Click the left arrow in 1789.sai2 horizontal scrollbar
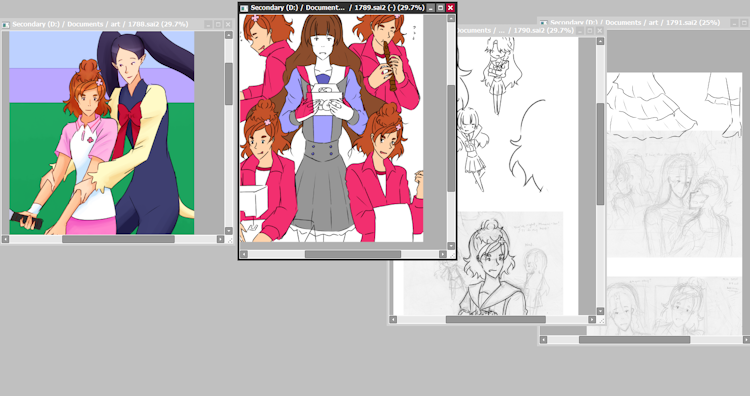 coord(244,254)
